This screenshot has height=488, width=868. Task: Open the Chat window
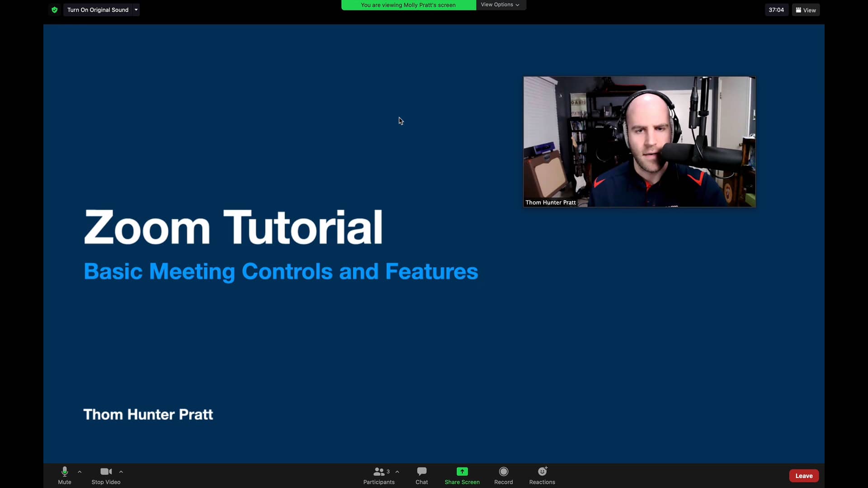421,475
